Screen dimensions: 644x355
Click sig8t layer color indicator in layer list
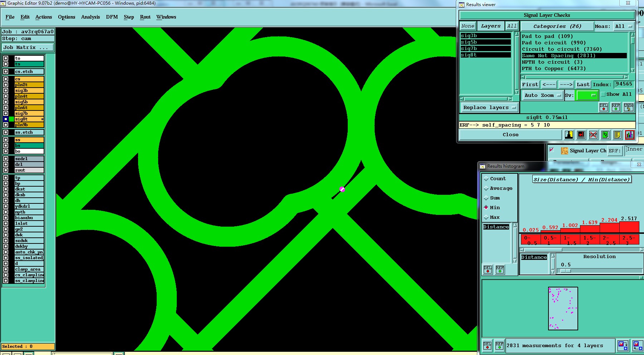tap(11, 119)
